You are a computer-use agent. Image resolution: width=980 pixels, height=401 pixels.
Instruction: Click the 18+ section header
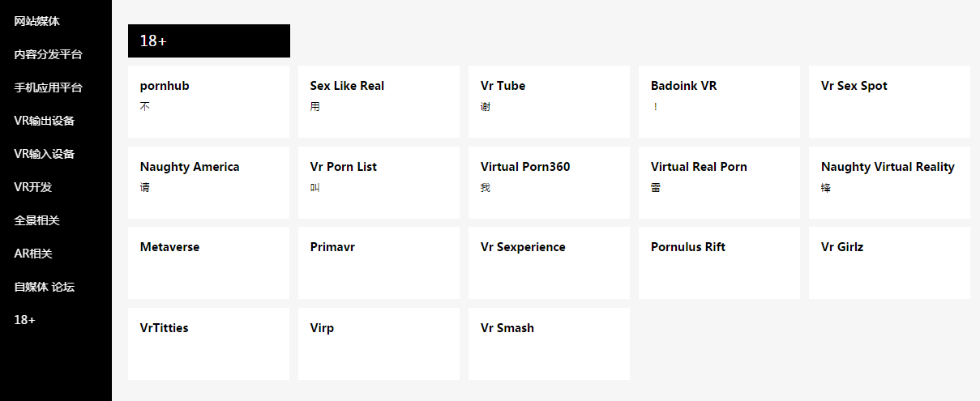click(x=208, y=41)
